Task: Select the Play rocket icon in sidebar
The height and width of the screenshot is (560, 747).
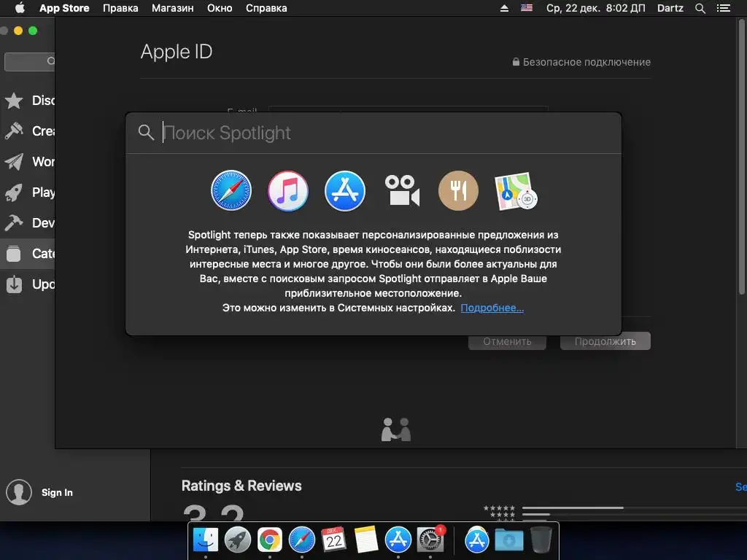Action: [14, 192]
